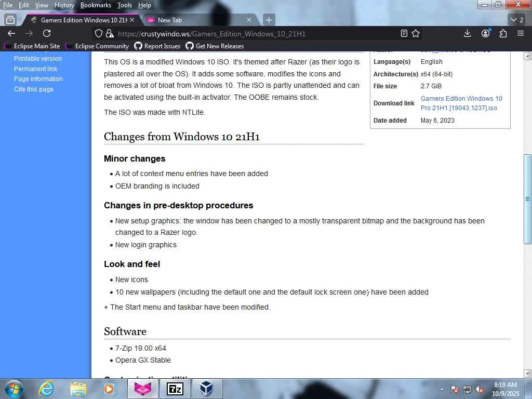Image resolution: width=532 pixels, height=399 pixels.
Task: Open the History menu
Action: 64,5
